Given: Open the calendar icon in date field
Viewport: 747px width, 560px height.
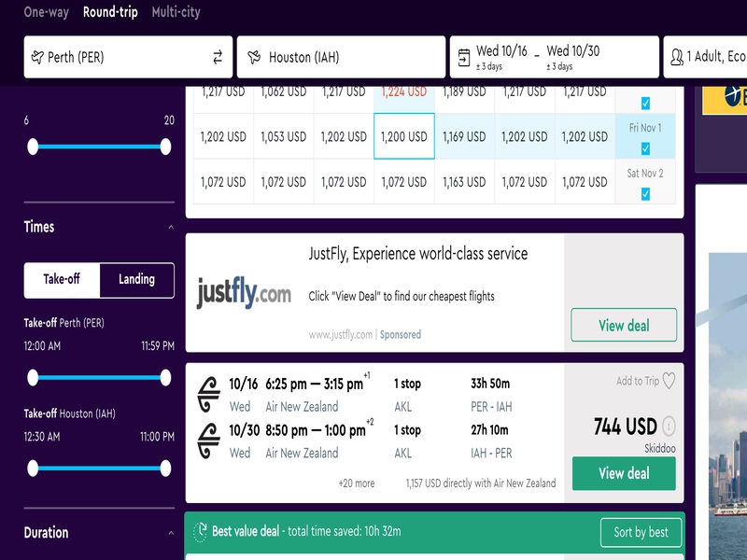Looking at the screenshot, I should point(463,57).
